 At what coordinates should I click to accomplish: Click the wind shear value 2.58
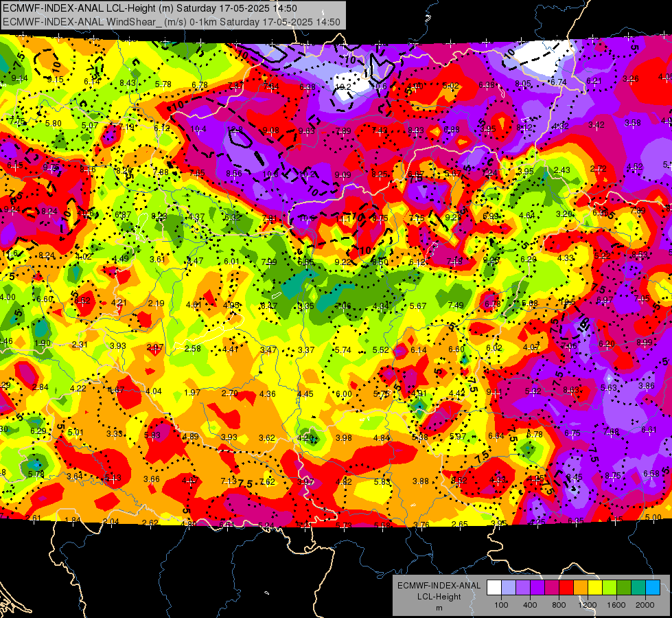click(192, 348)
